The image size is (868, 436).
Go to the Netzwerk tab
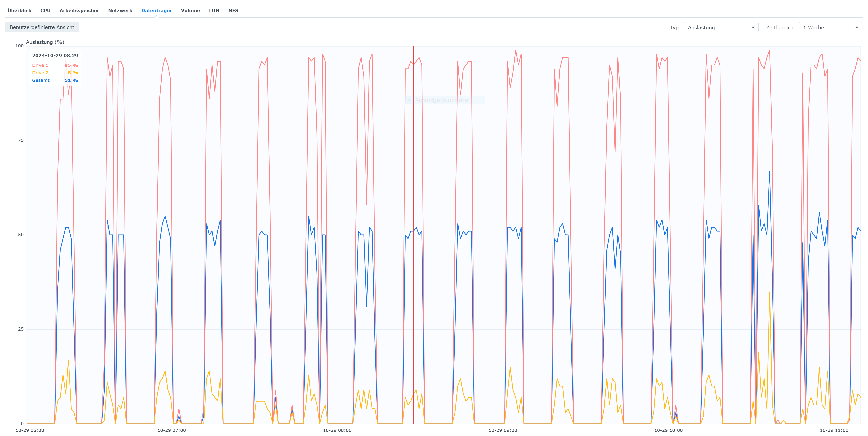tap(120, 10)
